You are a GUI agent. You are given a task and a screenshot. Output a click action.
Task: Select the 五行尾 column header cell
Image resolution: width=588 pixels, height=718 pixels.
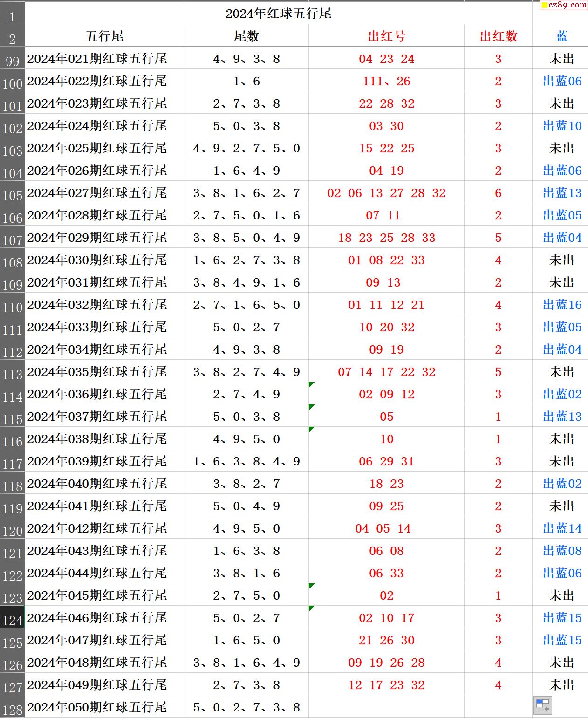104,36
